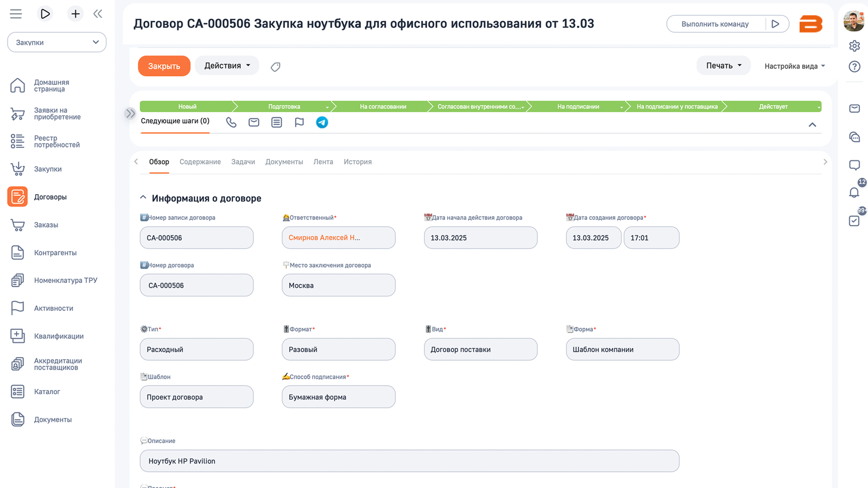Open the tasks checkmark icon on right panel
868x488 pixels.
[854, 221]
